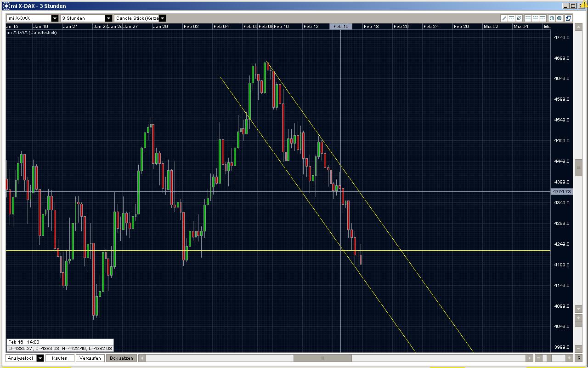The width and height of the screenshot is (588, 368).
Task: Toggle the window layout icon beside octagons
Action: [569, 18]
